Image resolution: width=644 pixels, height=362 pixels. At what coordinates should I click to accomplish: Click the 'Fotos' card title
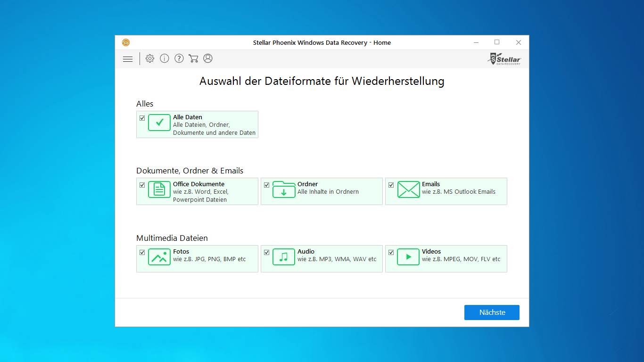tap(181, 252)
